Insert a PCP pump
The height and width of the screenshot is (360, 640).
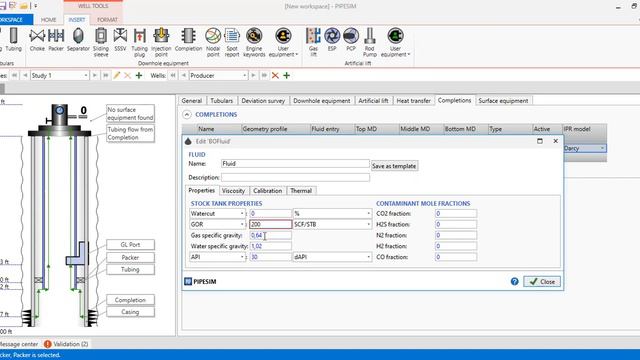[x=351, y=40]
